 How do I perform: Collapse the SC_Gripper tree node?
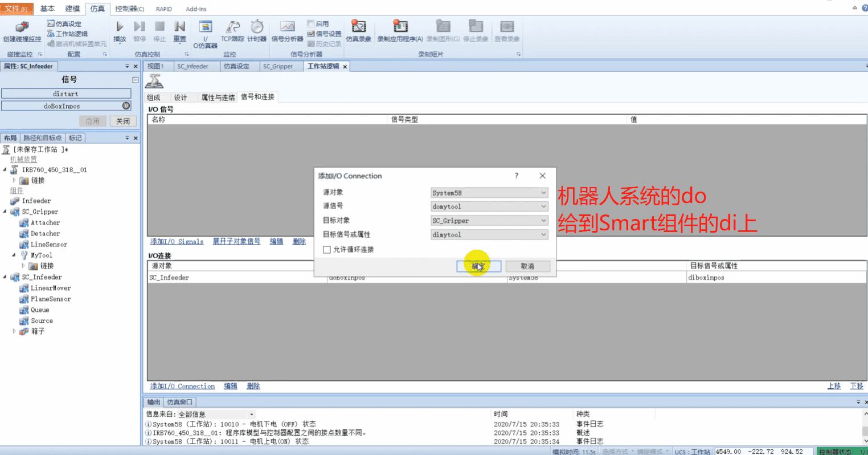point(5,212)
